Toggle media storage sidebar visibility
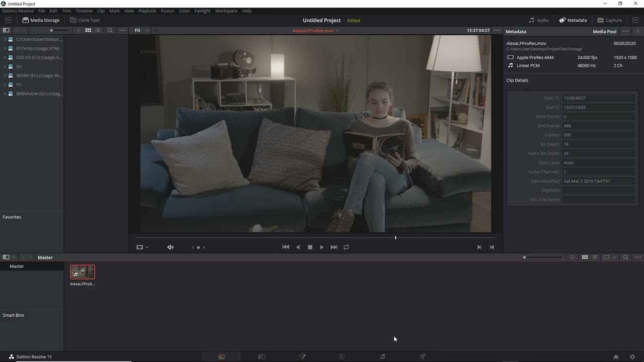 point(6,30)
